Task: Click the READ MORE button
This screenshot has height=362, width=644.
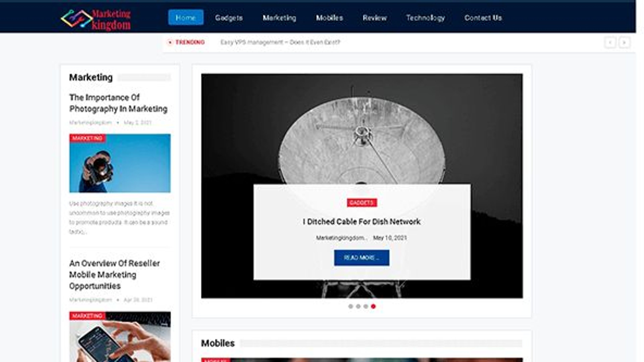Action: point(362,258)
